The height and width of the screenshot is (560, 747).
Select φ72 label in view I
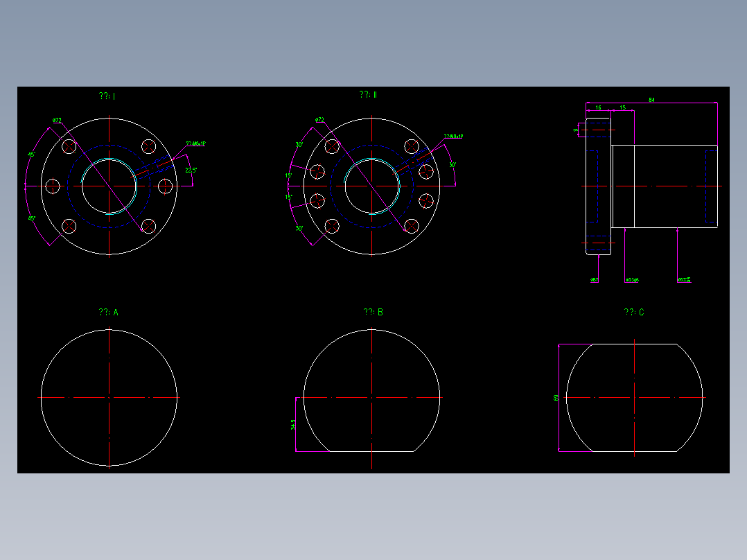(x=57, y=120)
